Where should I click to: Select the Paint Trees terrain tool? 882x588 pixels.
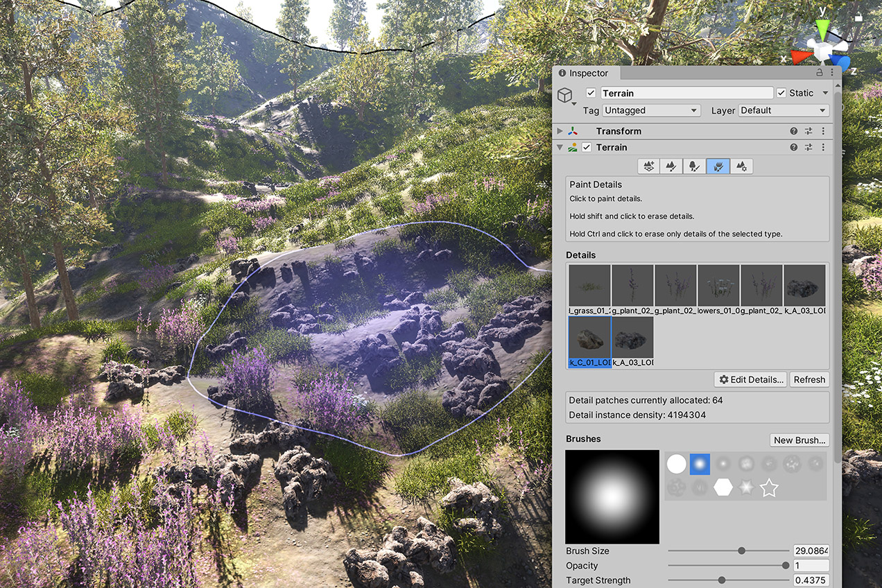[694, 166]
